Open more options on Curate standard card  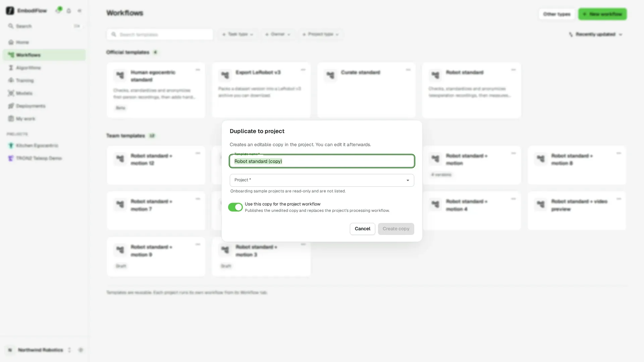coord(408,70)
